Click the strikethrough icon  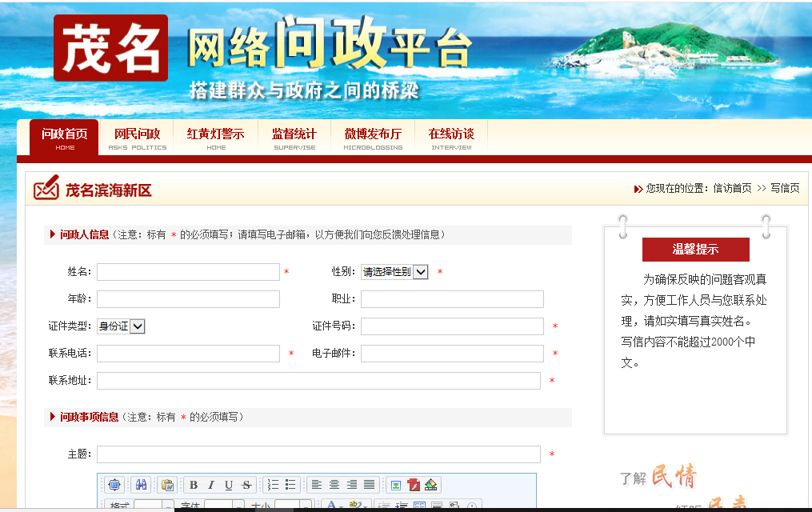(246, 485)
